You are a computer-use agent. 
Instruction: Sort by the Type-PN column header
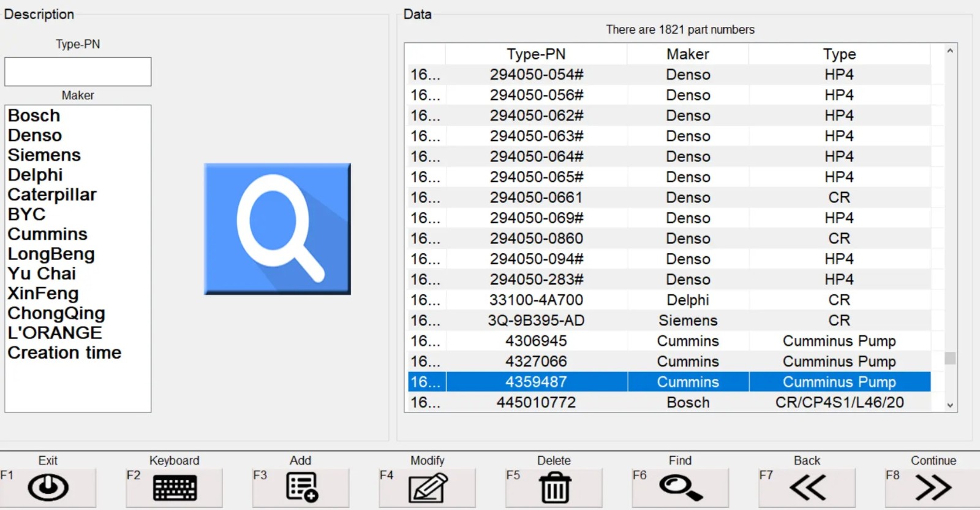536,54
